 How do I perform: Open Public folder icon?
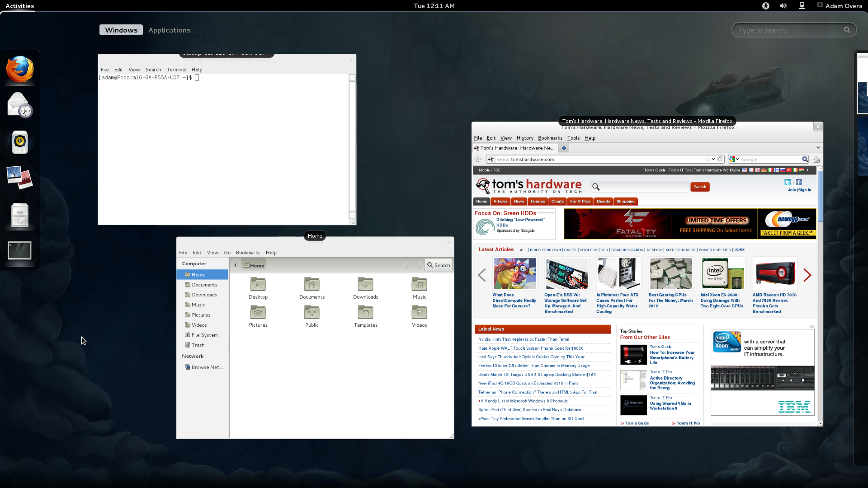point(312,316)
